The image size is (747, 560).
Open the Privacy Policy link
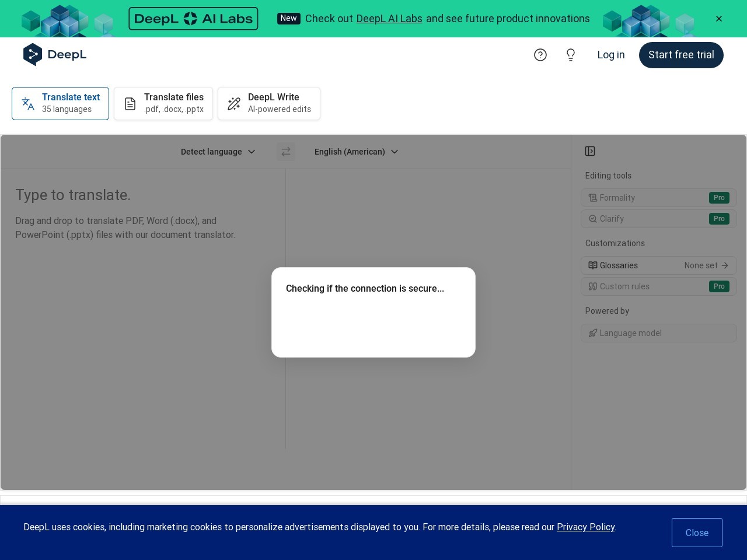tap(585, 527)
